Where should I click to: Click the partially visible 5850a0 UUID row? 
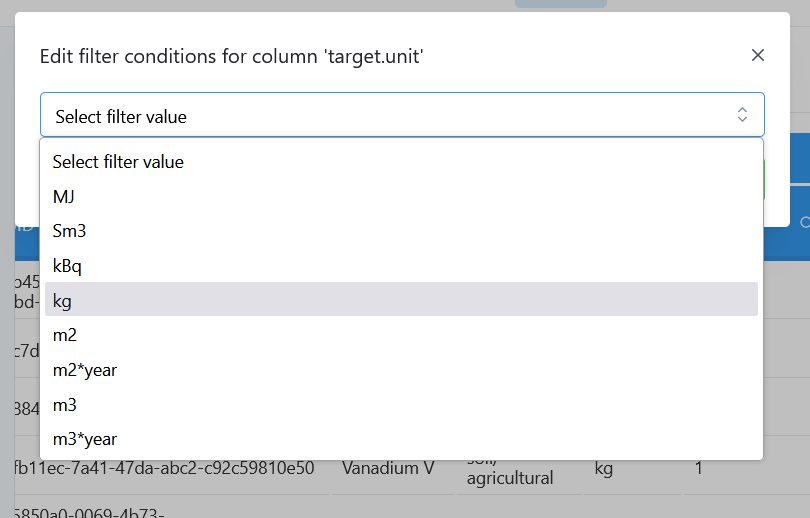coord(89,512)
